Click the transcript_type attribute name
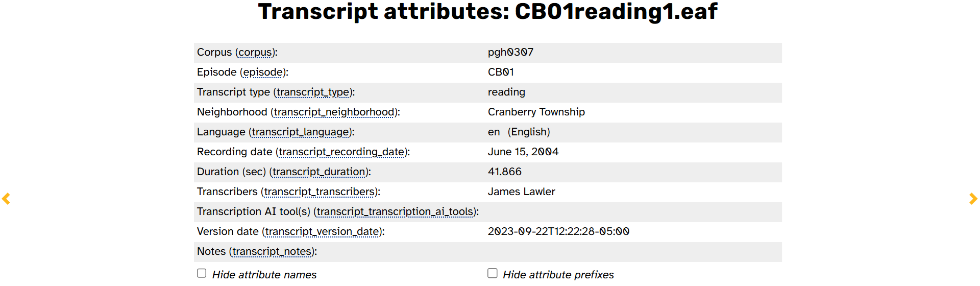The height and width of the screenshot is (286, 980). point(313,92)
